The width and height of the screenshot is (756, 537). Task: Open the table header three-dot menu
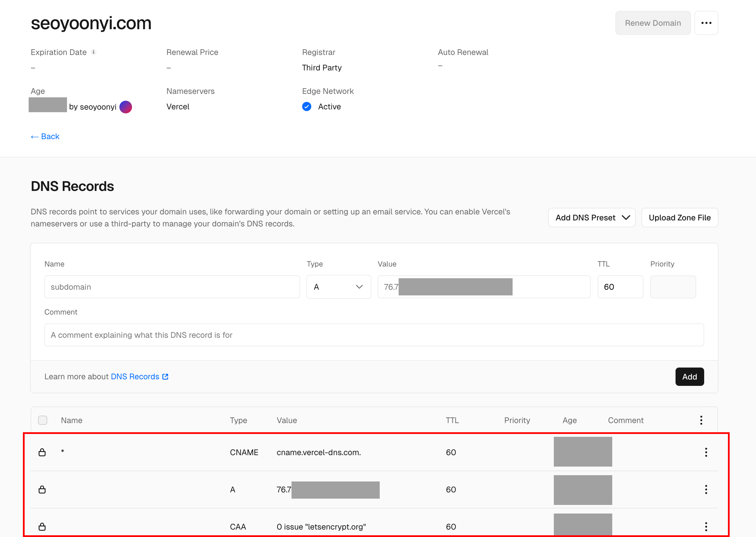701,420
